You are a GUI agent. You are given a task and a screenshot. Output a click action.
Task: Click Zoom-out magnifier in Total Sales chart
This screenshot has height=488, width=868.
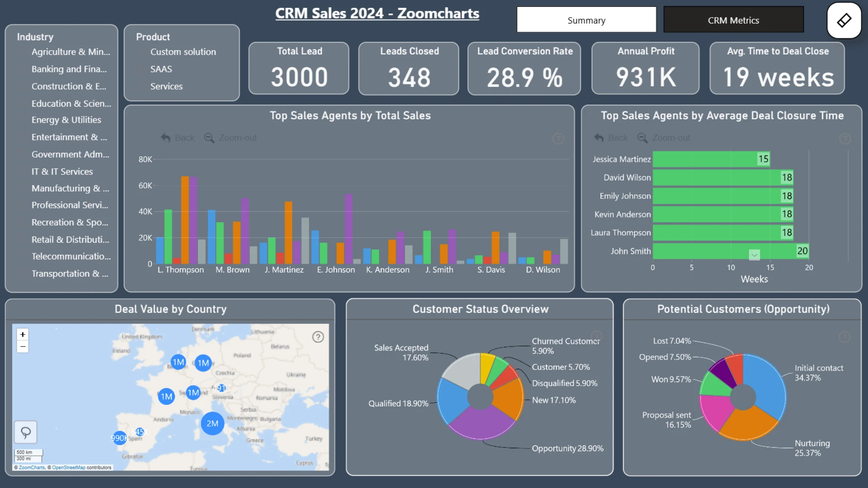coord(209,138)
